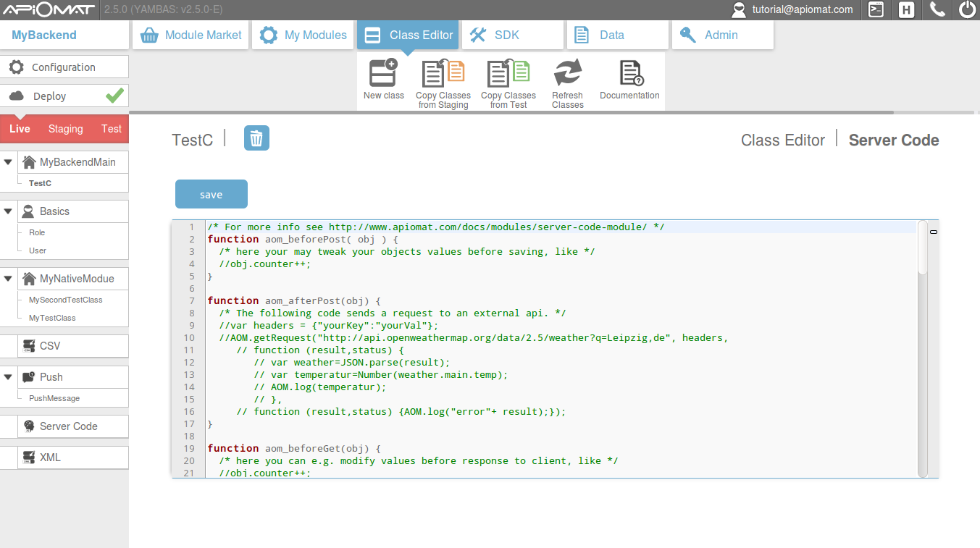Select the Server Code view
980x548 pixels.
coord(894,140)
